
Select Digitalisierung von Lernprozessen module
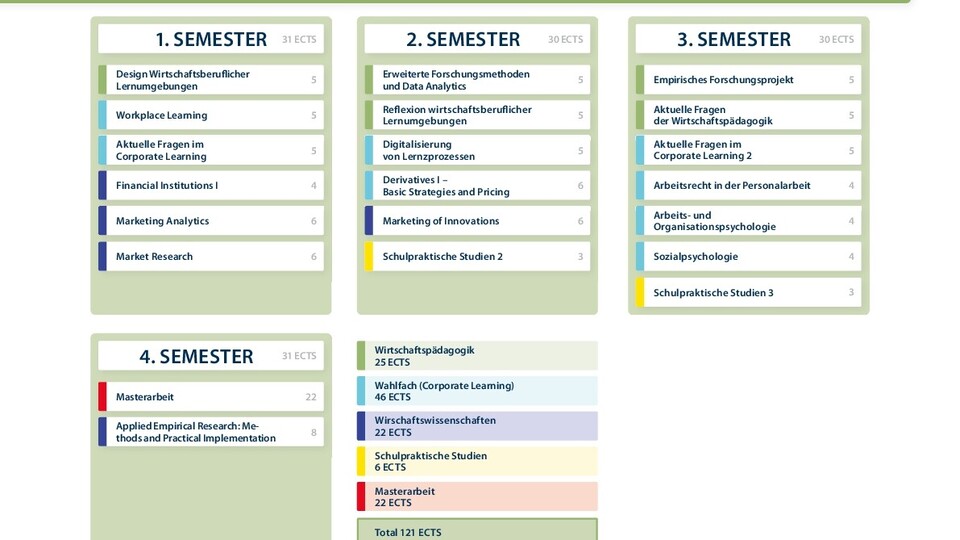coord(478,151)
